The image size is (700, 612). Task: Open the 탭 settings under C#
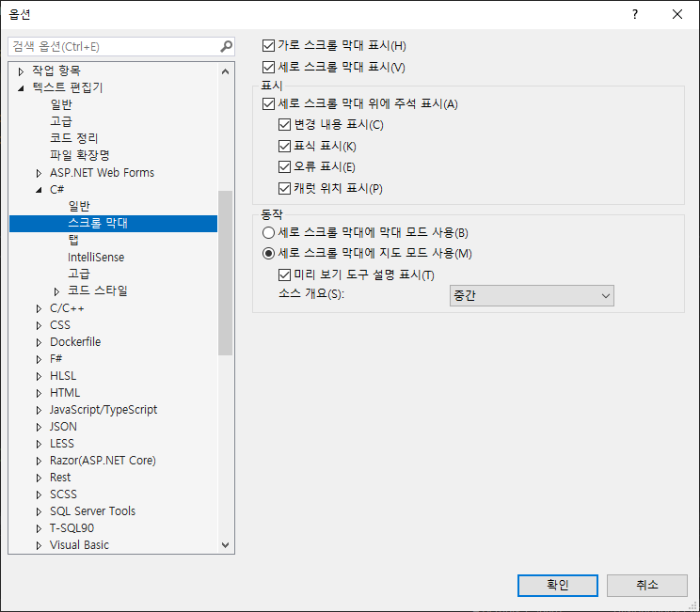pyautogui.click(x=73, y=241)
